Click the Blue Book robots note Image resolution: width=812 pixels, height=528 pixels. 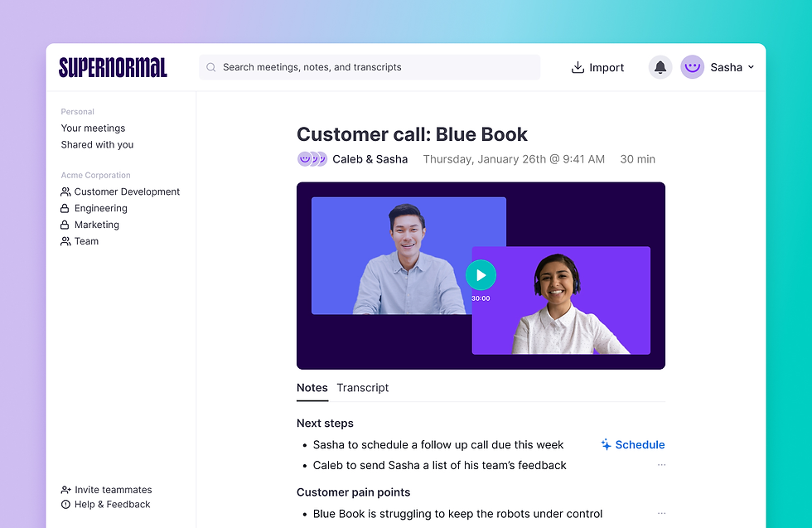pyautogui.click(x=457, y=514)
